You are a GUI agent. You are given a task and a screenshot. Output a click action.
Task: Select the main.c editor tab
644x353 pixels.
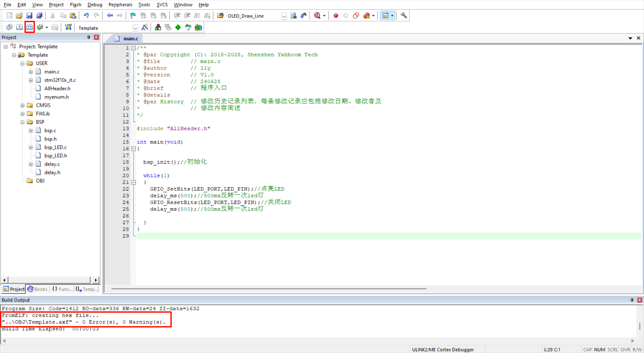tap(126, 39)
